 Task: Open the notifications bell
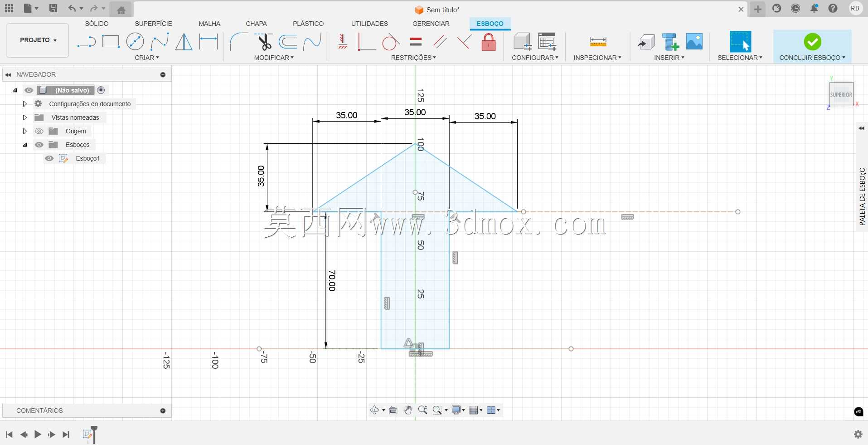[x=814, y=8]
